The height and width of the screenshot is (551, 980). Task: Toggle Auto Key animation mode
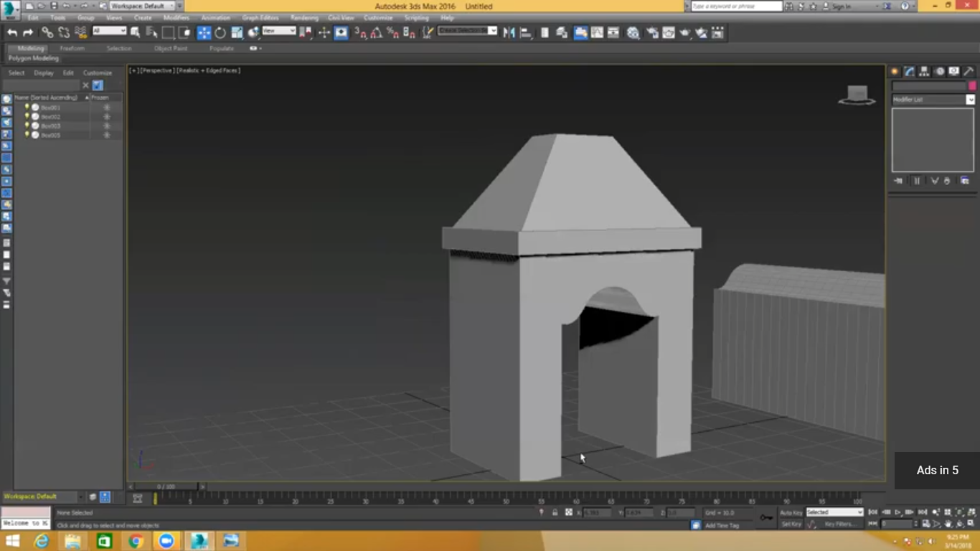(x=791, y=512)
